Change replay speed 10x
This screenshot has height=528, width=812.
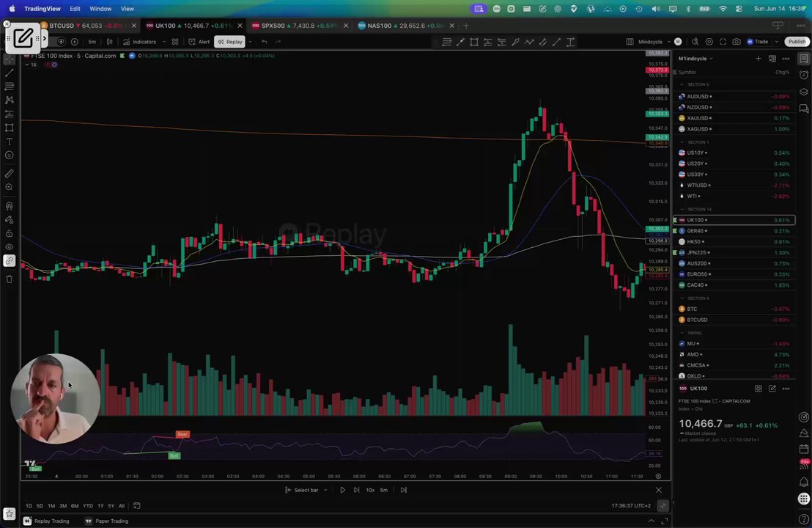[370, 490]
